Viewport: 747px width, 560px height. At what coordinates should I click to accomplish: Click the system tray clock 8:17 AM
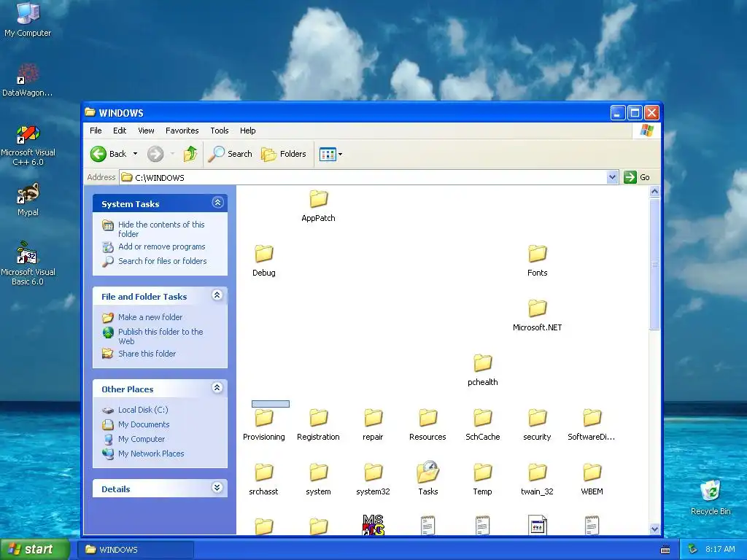click(x=720, y=549)
